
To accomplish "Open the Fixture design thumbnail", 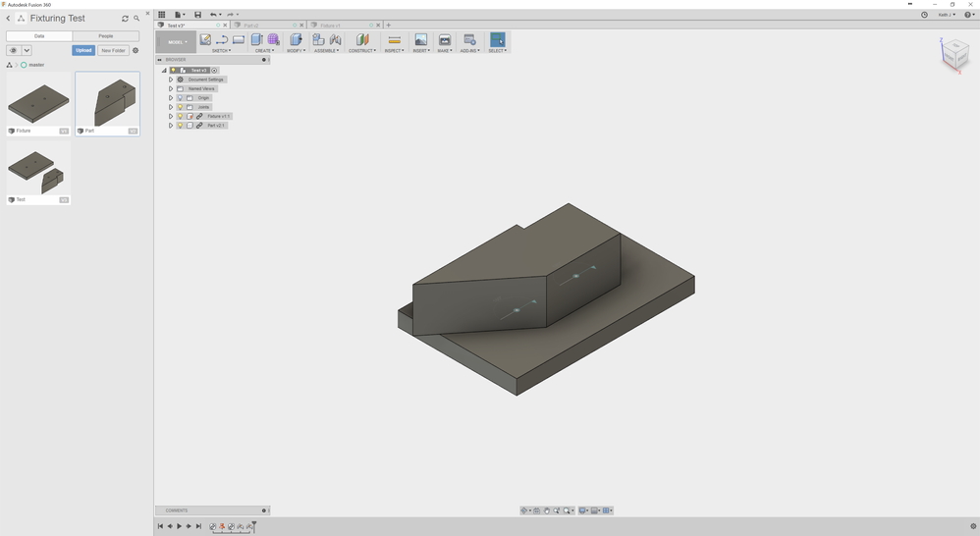I will tap(38, 103).
